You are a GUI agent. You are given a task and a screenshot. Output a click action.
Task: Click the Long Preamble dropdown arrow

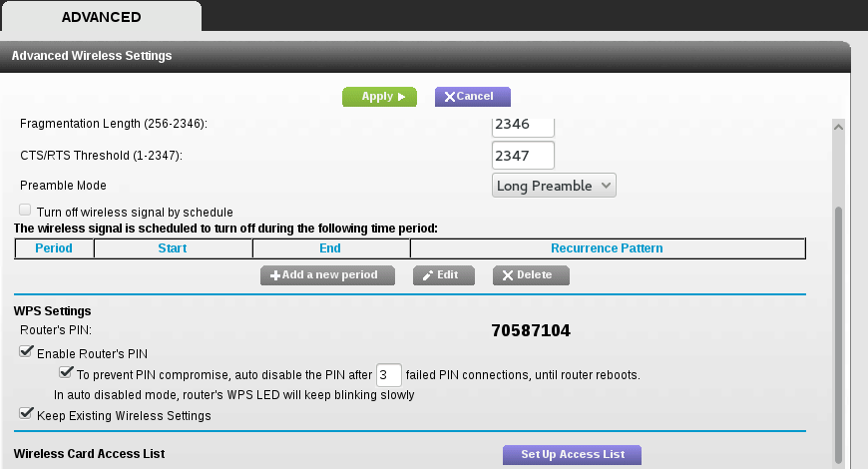(x=606, y=186)
